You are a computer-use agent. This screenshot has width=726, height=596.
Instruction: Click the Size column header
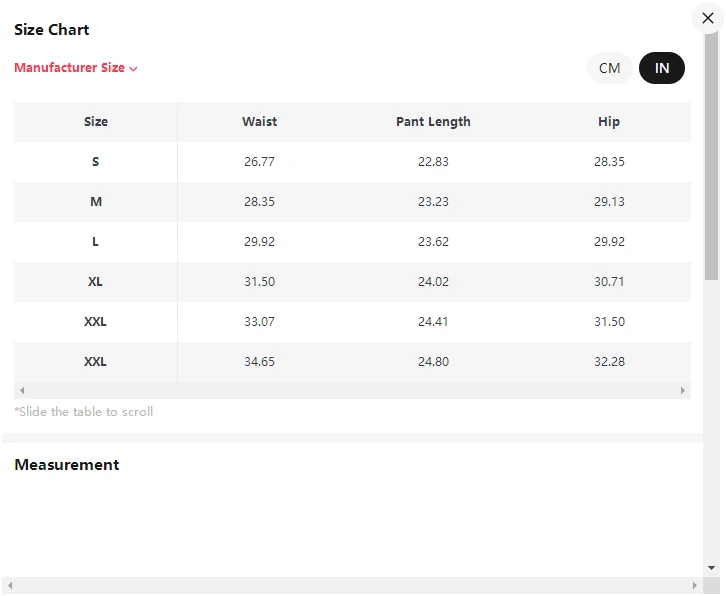96,122
